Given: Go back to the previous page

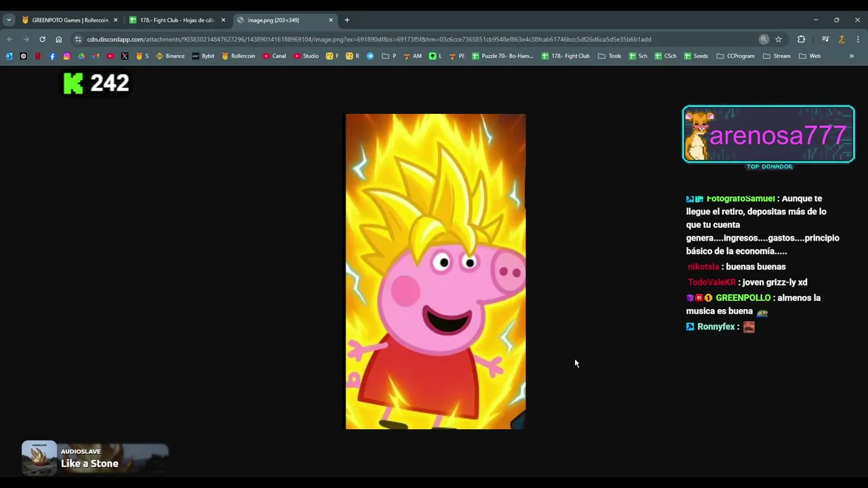Looking at the screenshot, I should [x=9, y=39].
